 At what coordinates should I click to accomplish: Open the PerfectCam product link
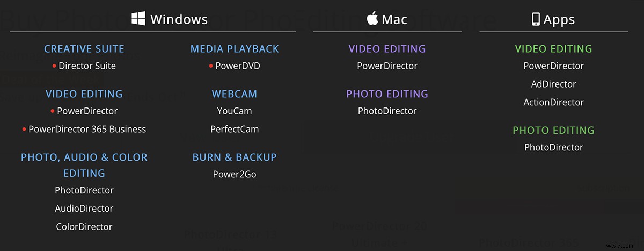point(235,130)
